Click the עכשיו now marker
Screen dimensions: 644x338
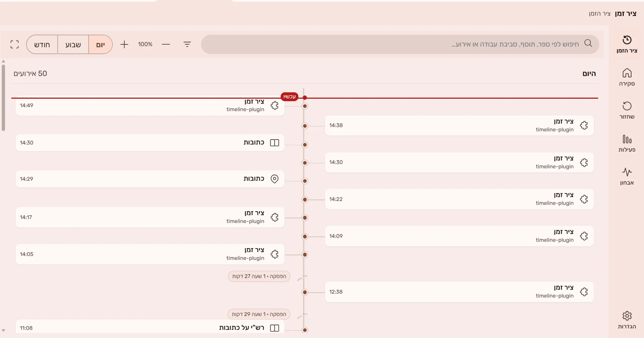click(x=289, y=97)
